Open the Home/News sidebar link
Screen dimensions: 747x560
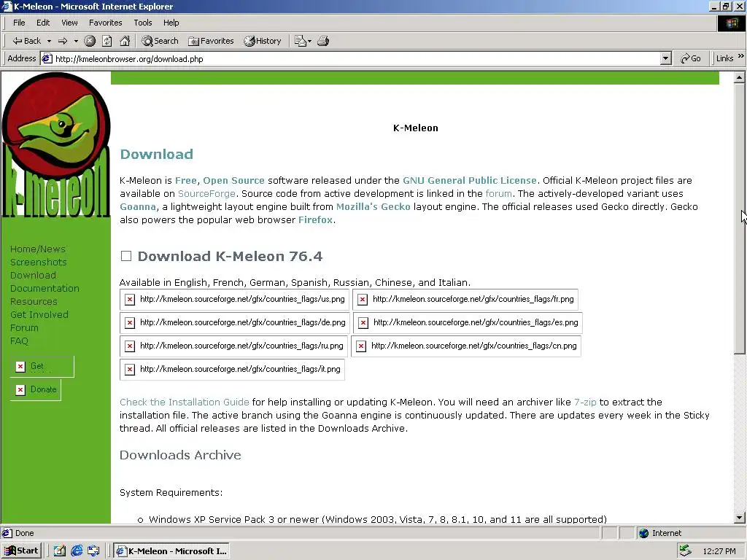tap(38, 249)
